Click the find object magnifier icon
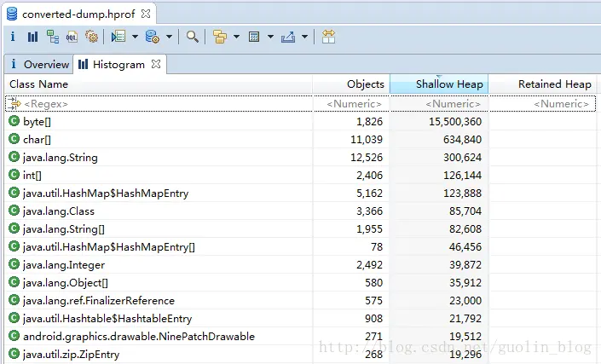Image resolution: width=601 pixels, height=364 pixels. pyautogui.click(x=193, y=37)
